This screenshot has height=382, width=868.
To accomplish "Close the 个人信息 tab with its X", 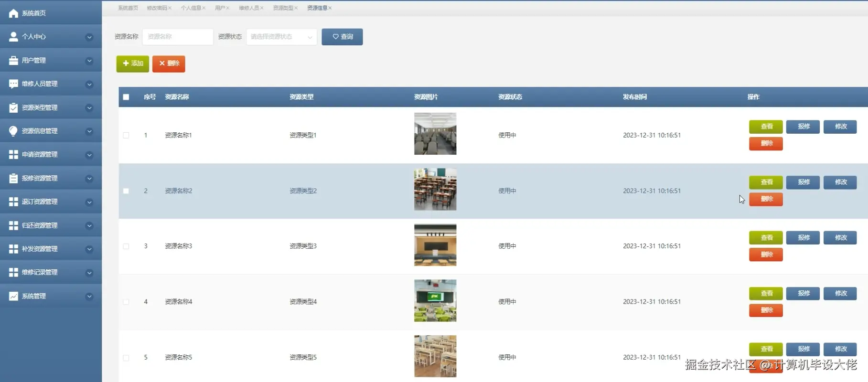I will tap(204, 8).
